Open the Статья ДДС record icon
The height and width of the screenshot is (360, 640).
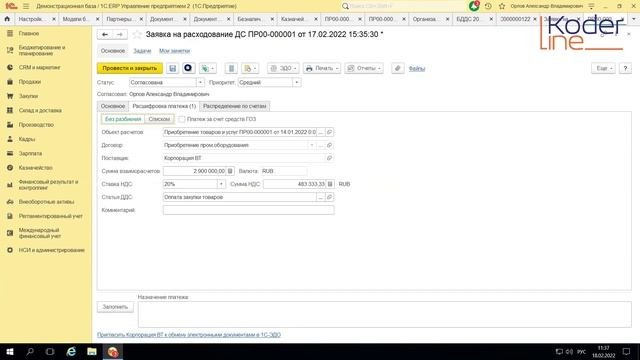coord(329,197)
